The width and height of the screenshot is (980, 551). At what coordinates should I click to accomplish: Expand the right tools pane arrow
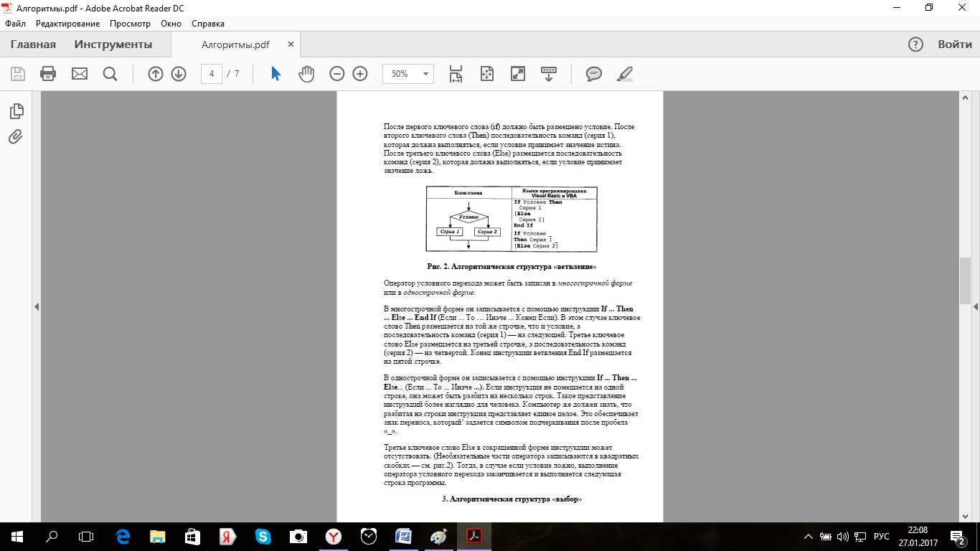tap(975, 306)
